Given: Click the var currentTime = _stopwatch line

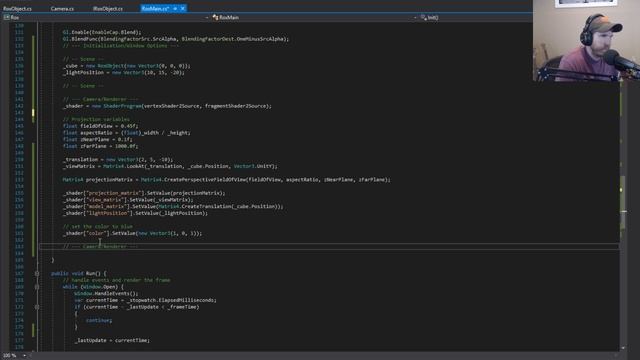Looking at the screenshot, I should (x=145, y=300).
